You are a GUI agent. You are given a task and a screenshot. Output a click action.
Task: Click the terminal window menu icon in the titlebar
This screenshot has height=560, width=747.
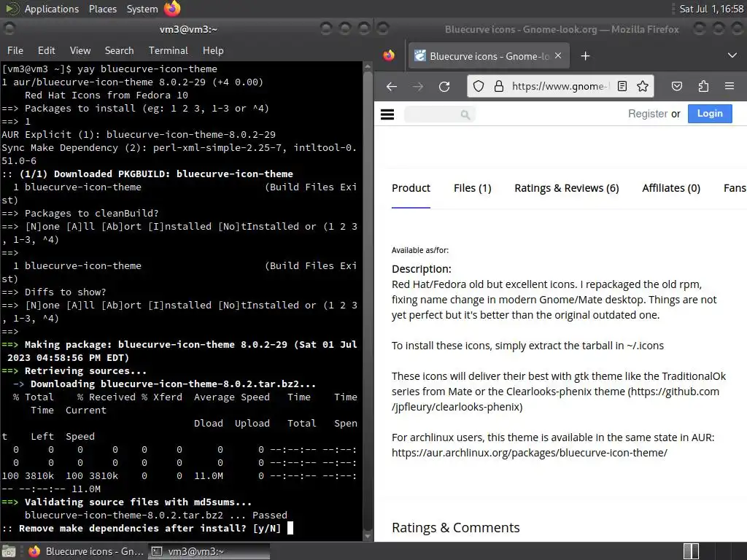[9, 29]
